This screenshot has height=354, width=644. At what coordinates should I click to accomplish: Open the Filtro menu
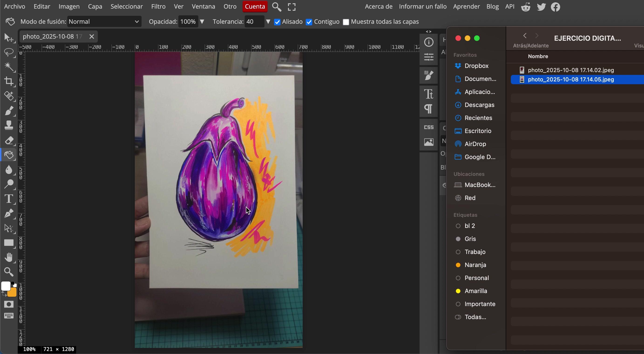pyautogui.click(x=158, y=7)
